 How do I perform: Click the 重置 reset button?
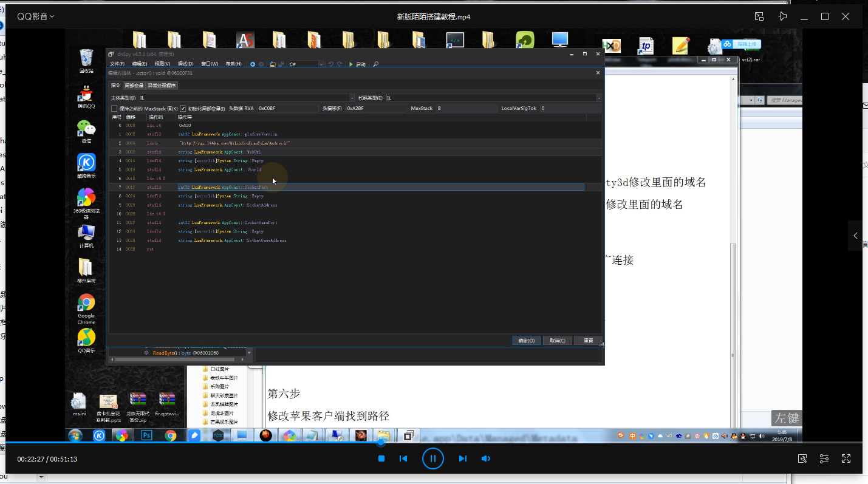(588, 341)
